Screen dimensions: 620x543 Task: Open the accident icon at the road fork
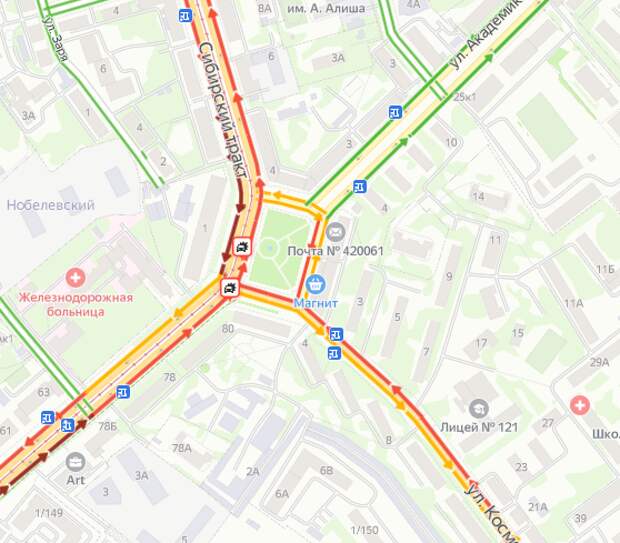pos(230,288)
